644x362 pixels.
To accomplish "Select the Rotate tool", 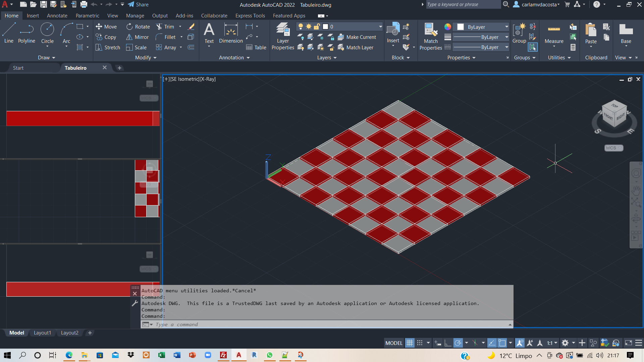I will (x=138, y=26).
